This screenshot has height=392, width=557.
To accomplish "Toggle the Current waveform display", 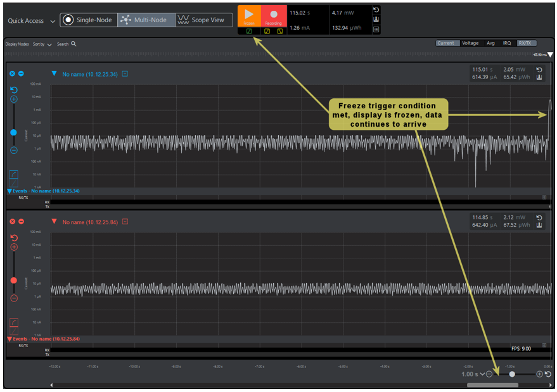I will coord(445,43).
